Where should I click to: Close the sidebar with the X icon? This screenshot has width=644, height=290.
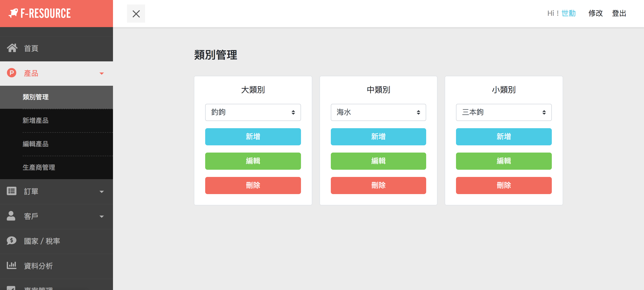pyautogui.click(x=136, y=14)
